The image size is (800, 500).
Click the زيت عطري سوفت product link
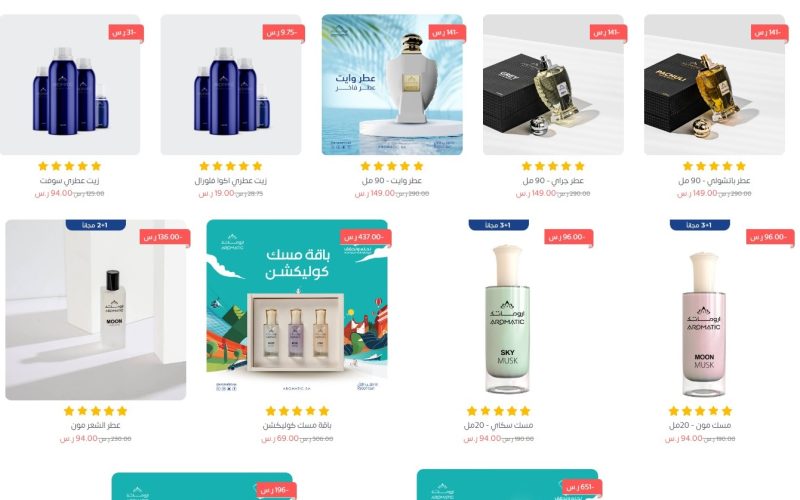pos(69,181)
